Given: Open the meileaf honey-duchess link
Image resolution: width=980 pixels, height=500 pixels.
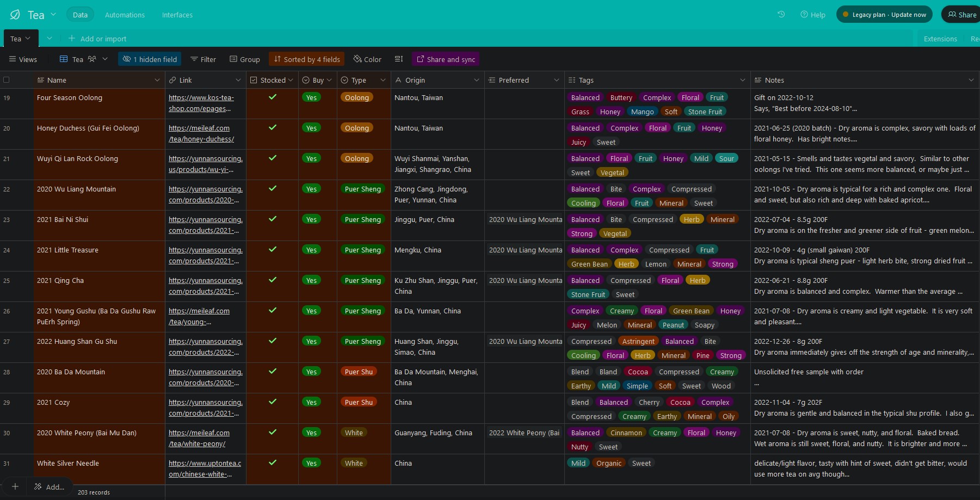Looking at the screenshot, I should (201, 133).
